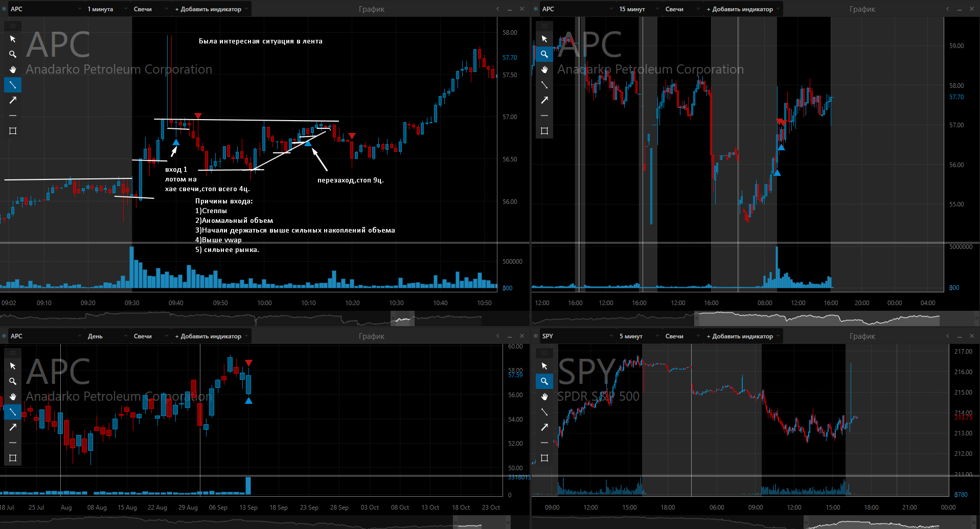Edit APC ticker field in 15-minute chart
Image resolution: width=980 pixels, height=529 pixels.
(578, 9)
